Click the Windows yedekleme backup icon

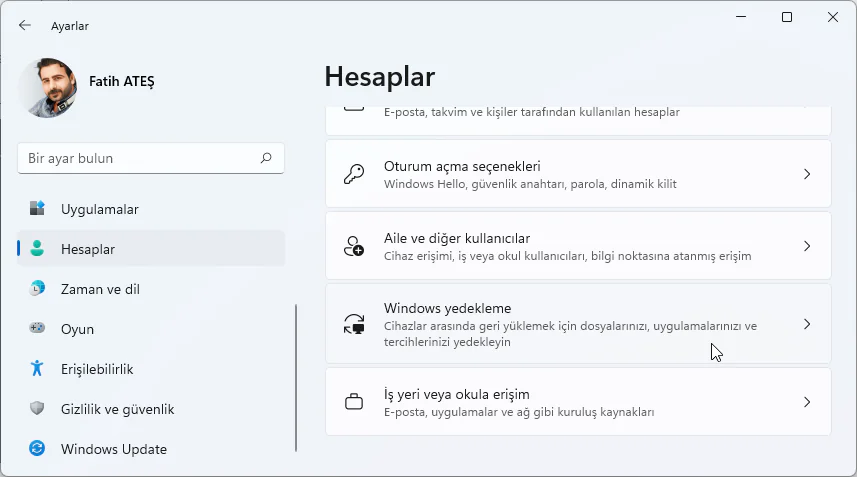click(354, 324)
